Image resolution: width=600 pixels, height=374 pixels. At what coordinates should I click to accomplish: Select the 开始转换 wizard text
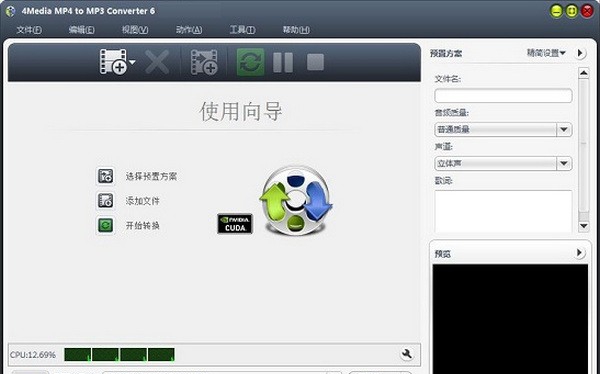coord(142,225)
